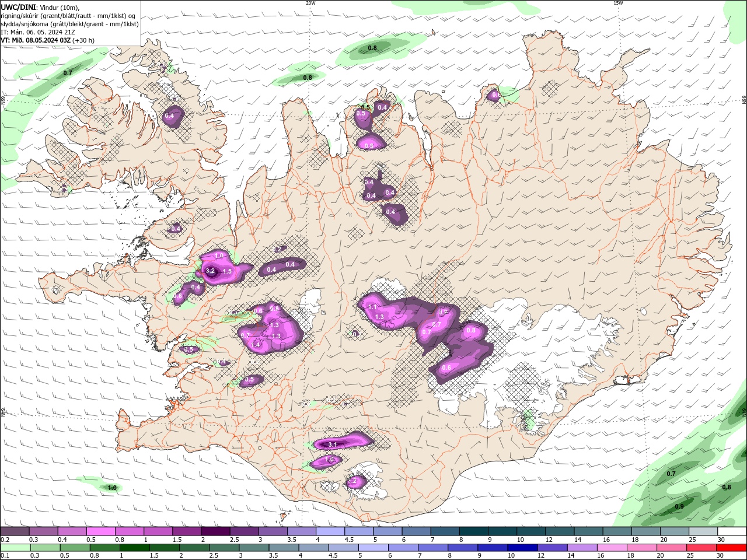Image resolution: width=747 pixels, height=560 pixels.
Task: Select the violet 3 swatch in upper legend row
Action: pyautogui.click(x=272, y=531)
